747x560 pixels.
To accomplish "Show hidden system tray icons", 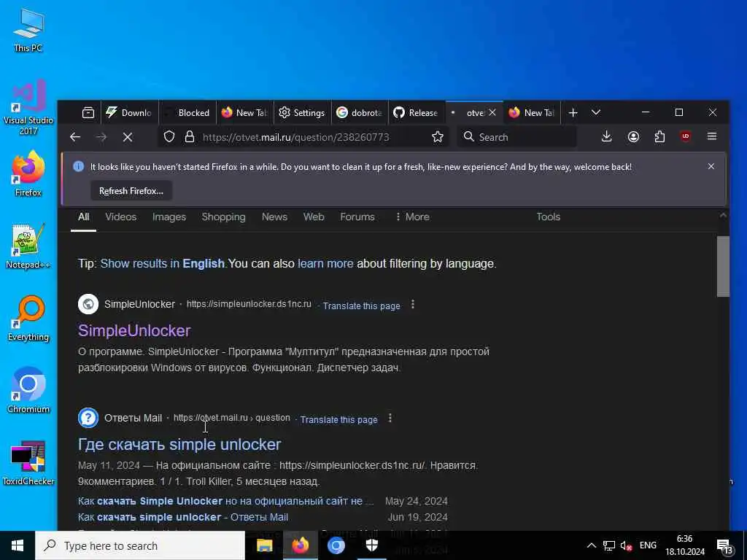I will point(591,545).
